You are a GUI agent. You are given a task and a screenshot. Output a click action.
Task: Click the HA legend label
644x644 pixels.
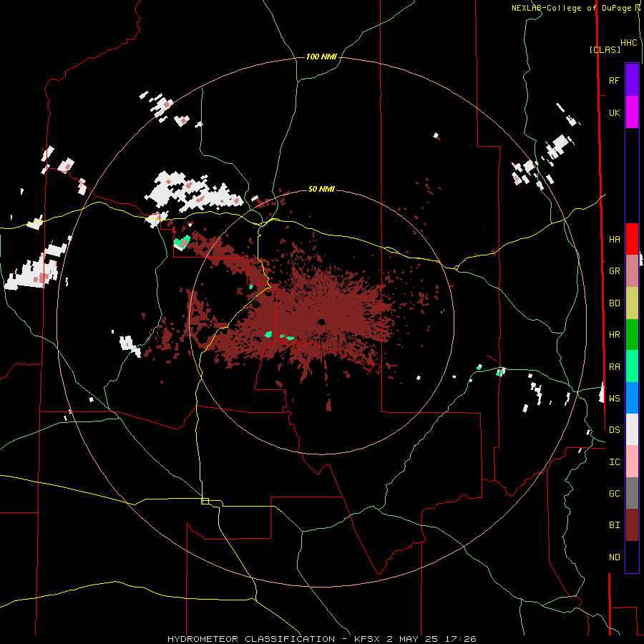coord(614,239)
